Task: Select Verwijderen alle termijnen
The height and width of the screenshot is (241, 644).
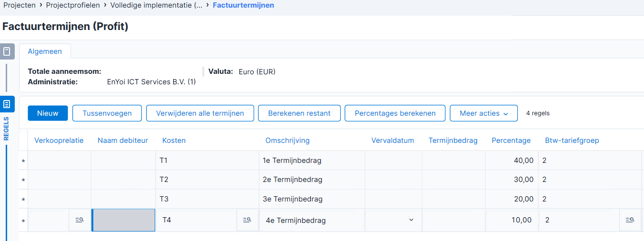Action: 200,113
